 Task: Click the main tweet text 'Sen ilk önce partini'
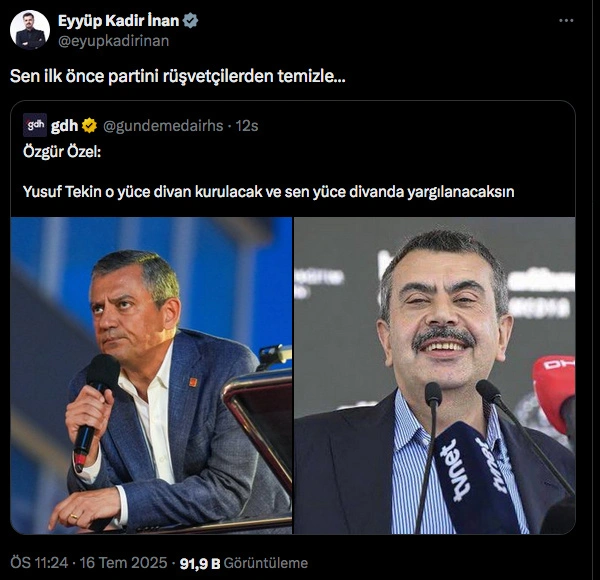[178, 76]
